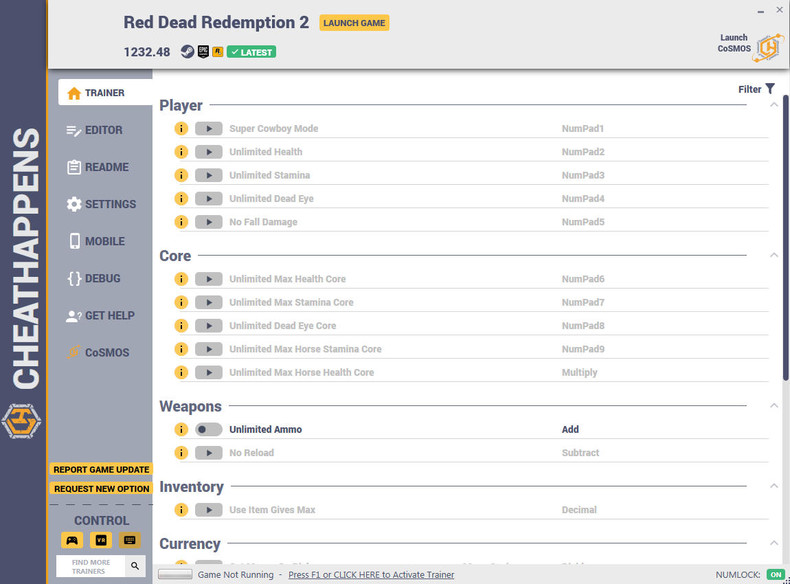Screen dimensions: 790x584
Task: Enable No Fall Damage
Action: (x=209, y=222)
